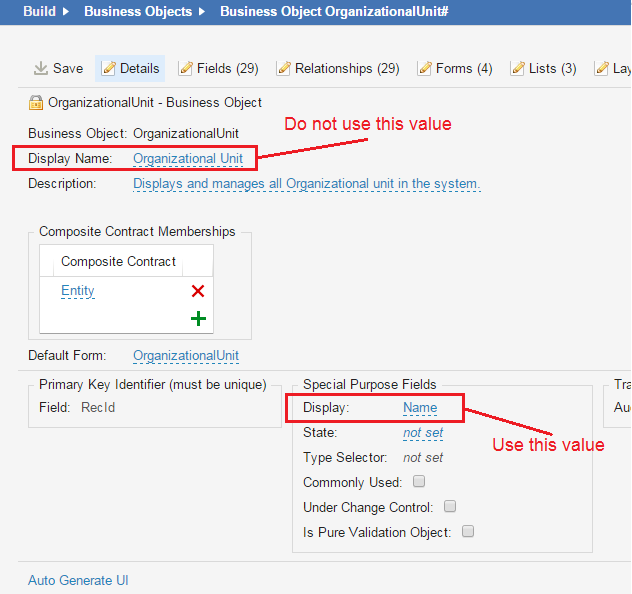Click the pencil icon beside Lists (3)
632x594 pixels.
click(517, 68)
